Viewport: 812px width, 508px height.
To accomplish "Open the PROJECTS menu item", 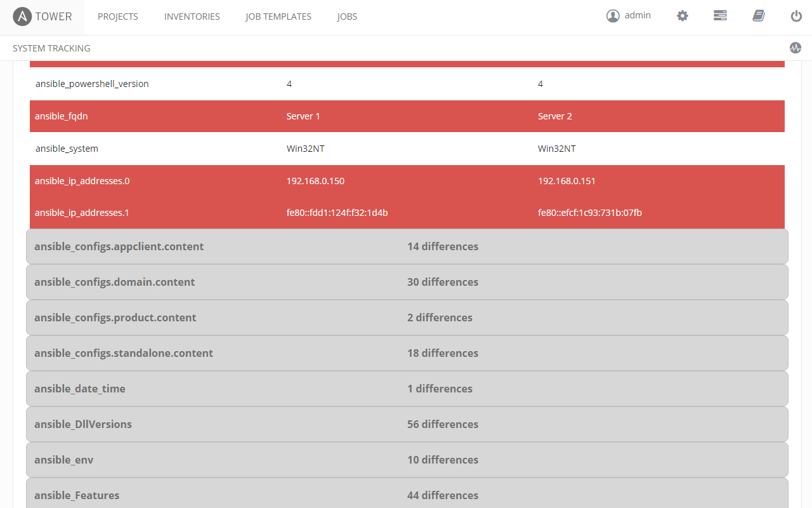I will click(x=117, y=17).
